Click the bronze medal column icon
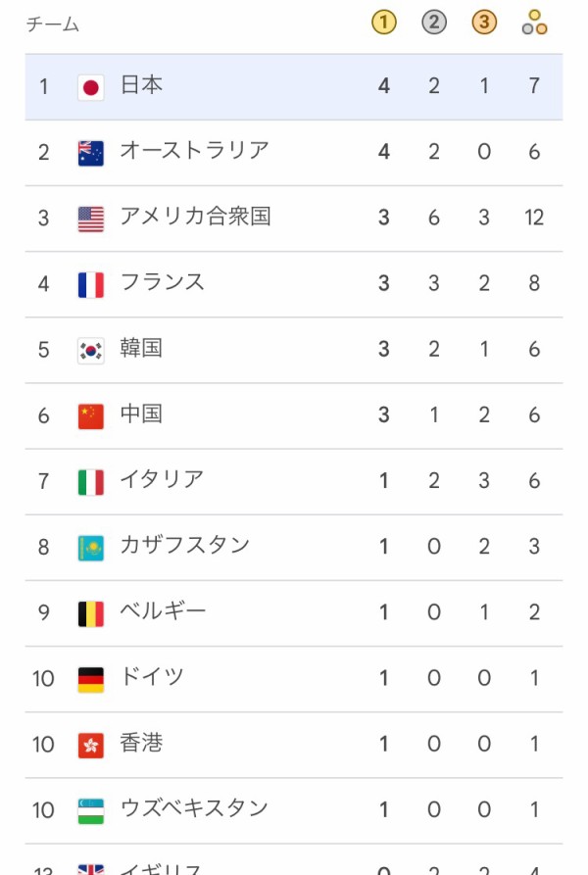588x875 pixels. 484,23
